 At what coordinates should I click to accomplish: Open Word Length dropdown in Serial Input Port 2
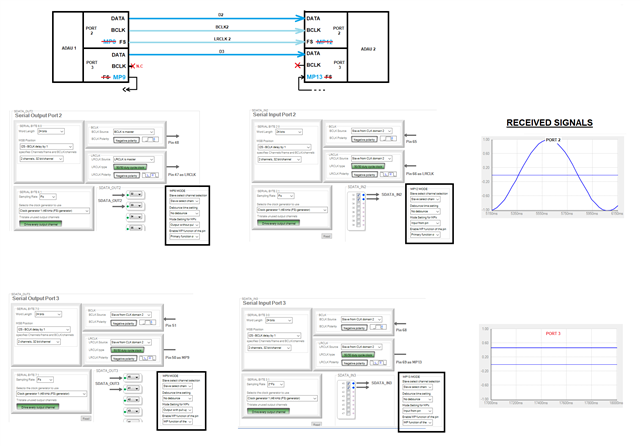[x=289, y=132]
